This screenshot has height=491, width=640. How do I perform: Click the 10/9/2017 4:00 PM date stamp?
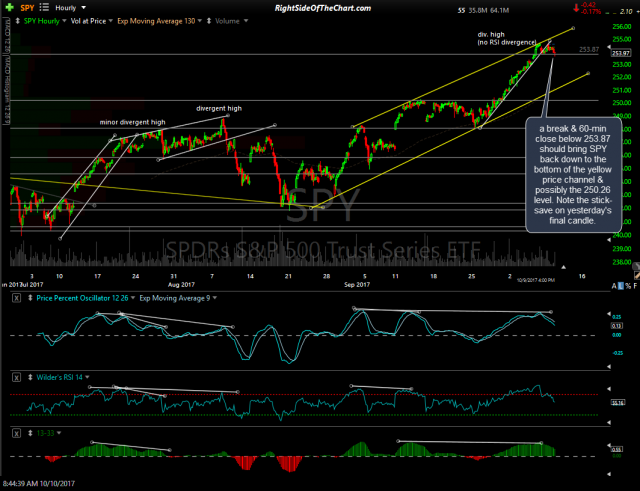click(x=536, y=280)
